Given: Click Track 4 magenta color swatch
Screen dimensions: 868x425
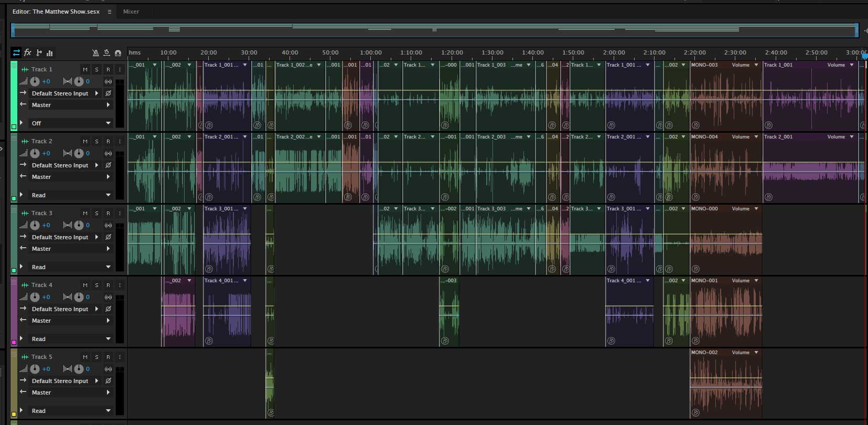Looking at the screenshot, I should point(14,342).
